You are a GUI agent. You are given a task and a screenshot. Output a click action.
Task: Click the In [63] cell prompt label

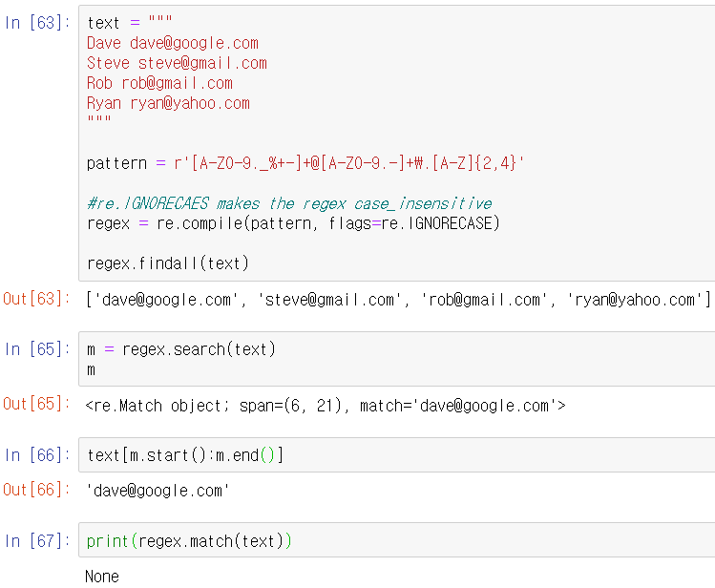[x=37, y=22]
